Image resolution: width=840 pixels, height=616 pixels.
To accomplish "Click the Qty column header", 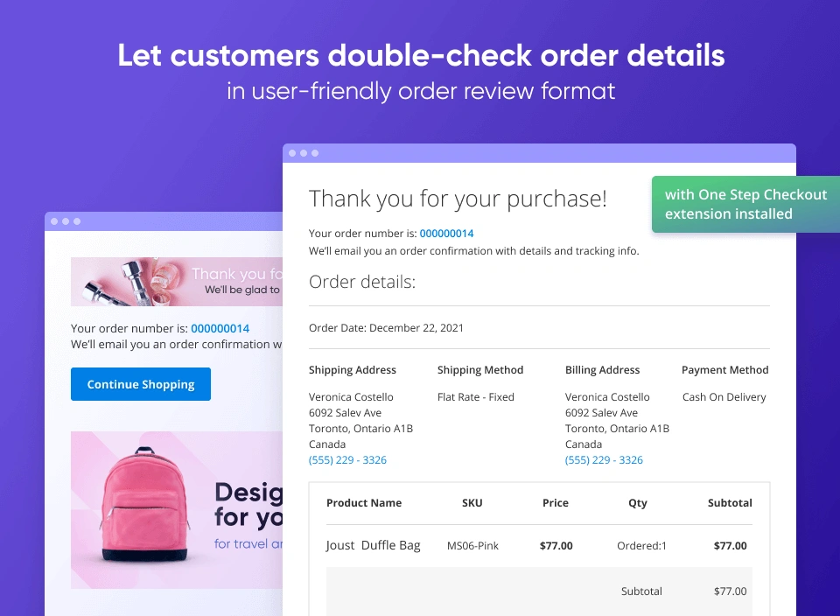I will coord(637,502).
